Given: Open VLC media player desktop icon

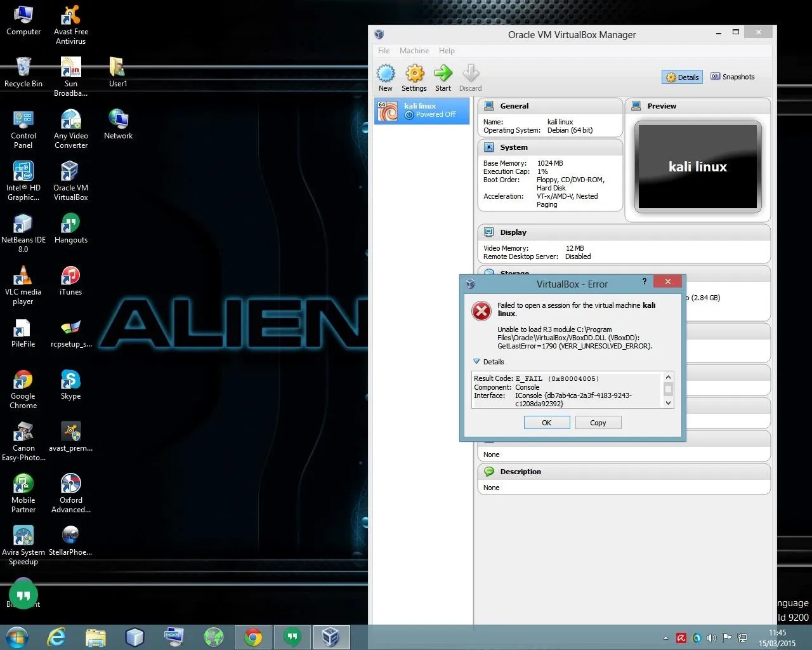Looking at the screenshot, I should pos(23,286).
